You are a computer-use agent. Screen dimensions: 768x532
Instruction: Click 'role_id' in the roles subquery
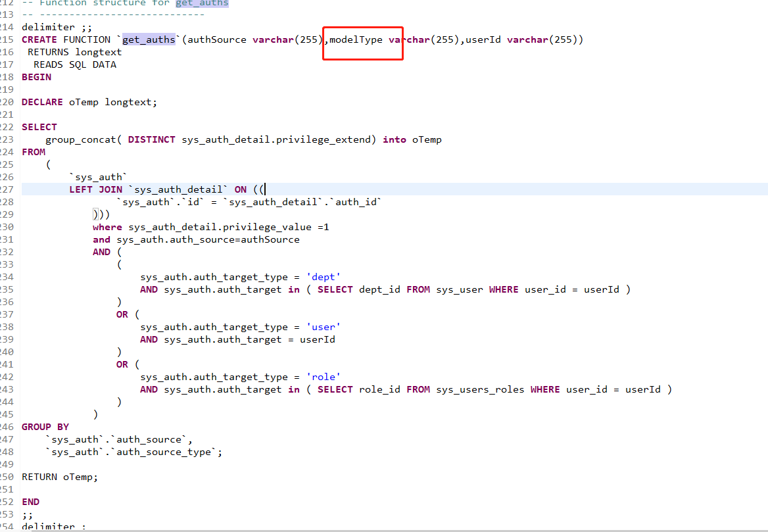coord(379,389)
